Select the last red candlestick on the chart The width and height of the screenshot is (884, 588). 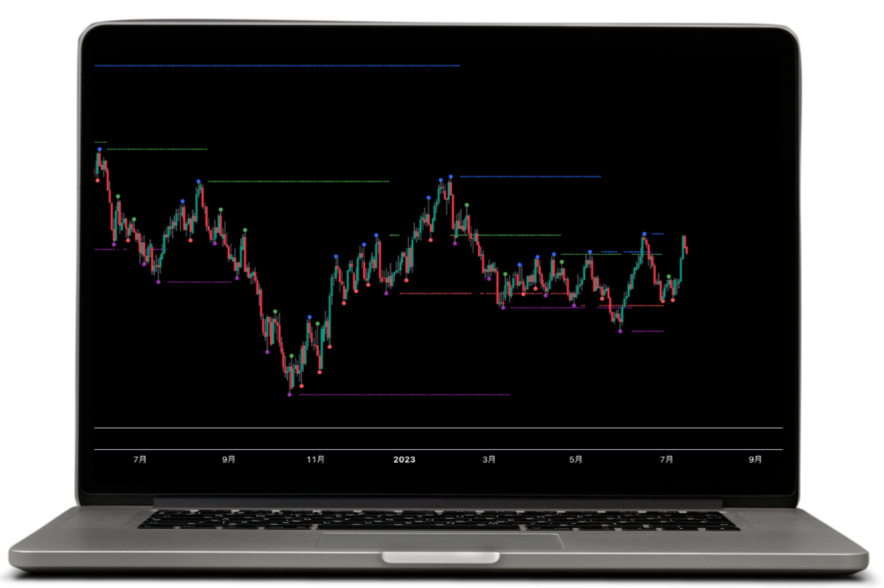(x=686, y=247)
